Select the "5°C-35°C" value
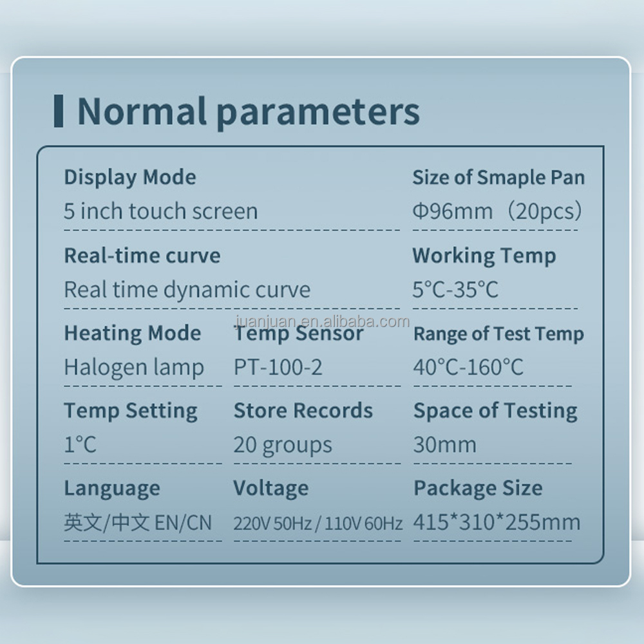The image size is (644, 644). click(455, 290)
